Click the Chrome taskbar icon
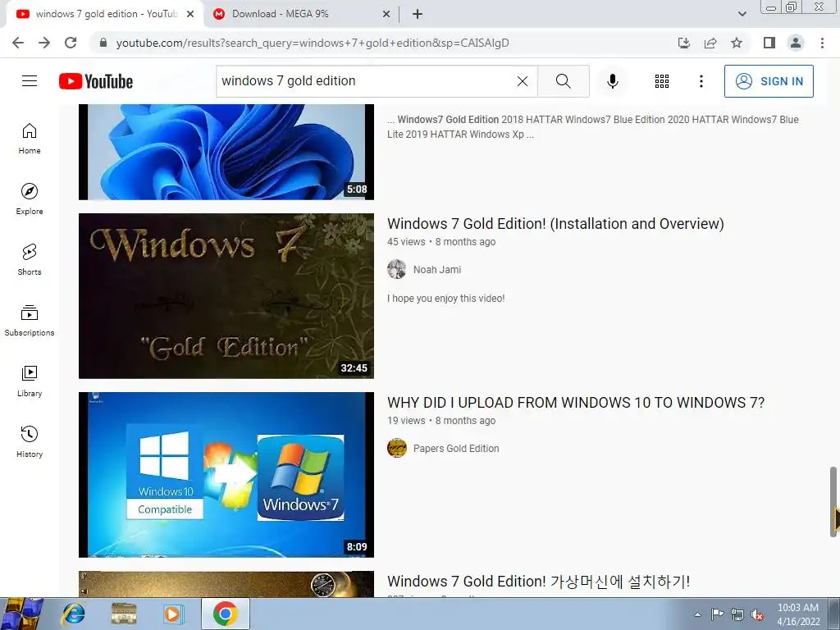Image resolution: width=840 pixels, height=630 pixels. pyautogui.click(x=225, y=614)
